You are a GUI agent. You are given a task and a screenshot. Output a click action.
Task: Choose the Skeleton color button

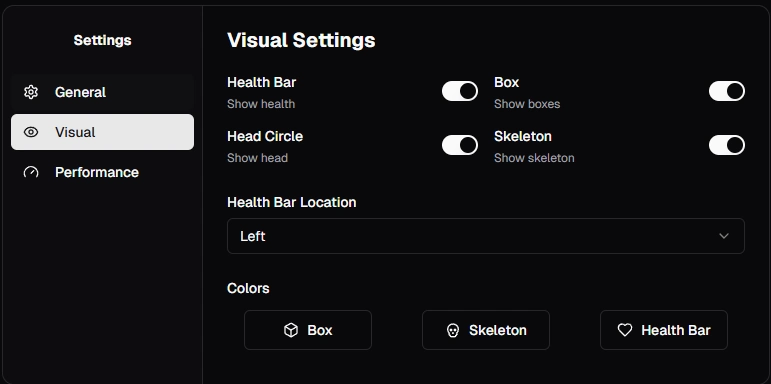coord(486,330)
